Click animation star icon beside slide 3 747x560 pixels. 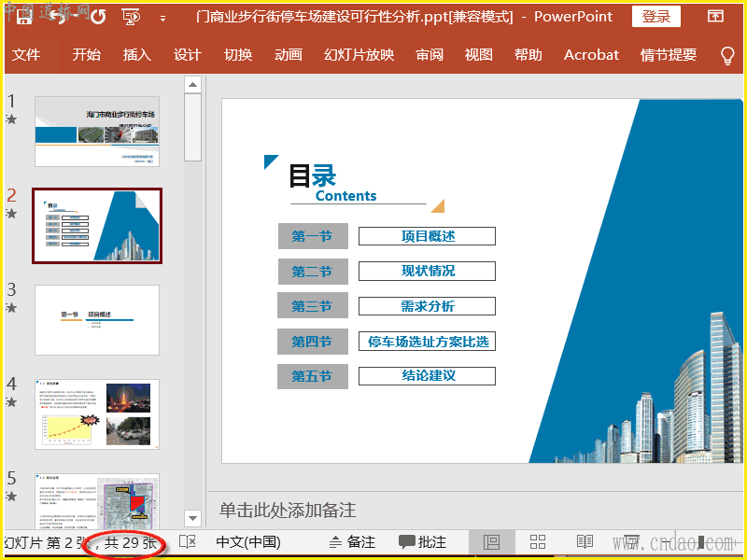point(11,308)
